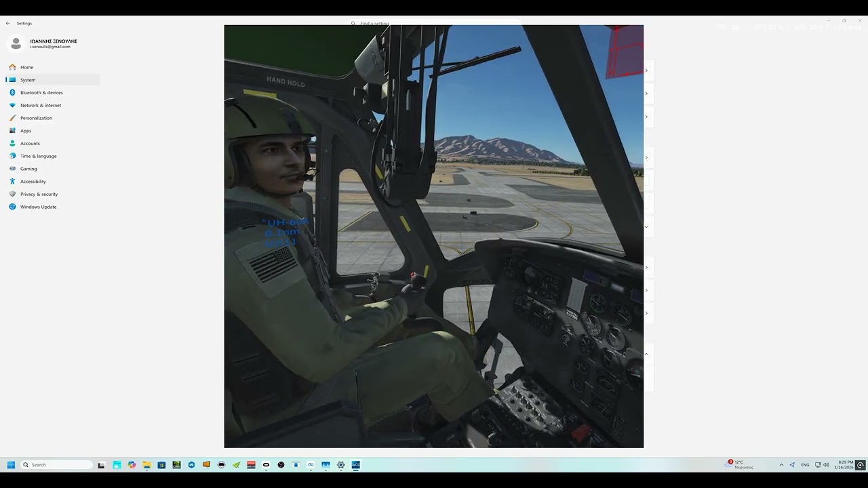
Task: Click the user profile avatar
Action: [16, 43]
